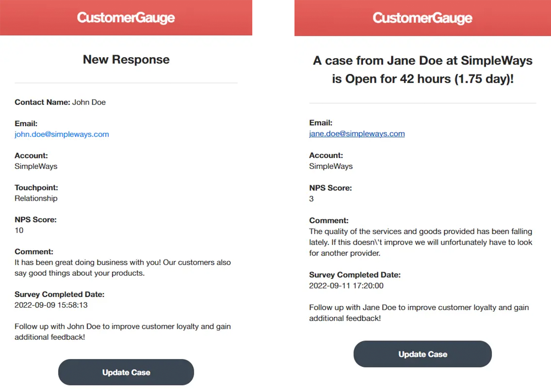Click NPS Score value 10
Image resolution: width=551 pixels, height=392 pixels.
point(19,230)
